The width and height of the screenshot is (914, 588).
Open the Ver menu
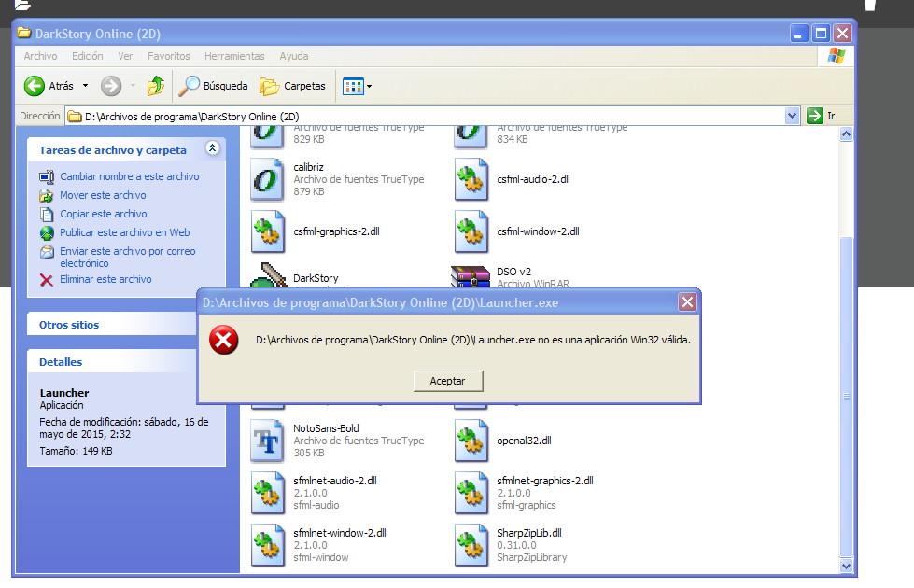click(125, 56)
